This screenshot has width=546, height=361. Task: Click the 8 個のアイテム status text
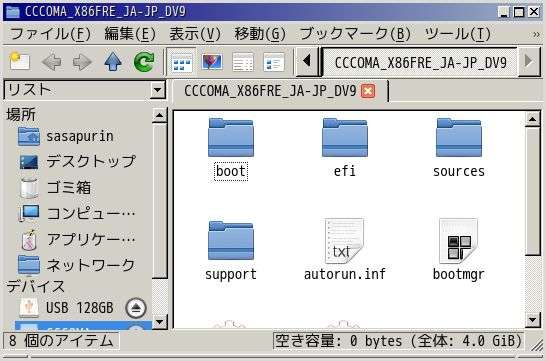click(61, 341)
